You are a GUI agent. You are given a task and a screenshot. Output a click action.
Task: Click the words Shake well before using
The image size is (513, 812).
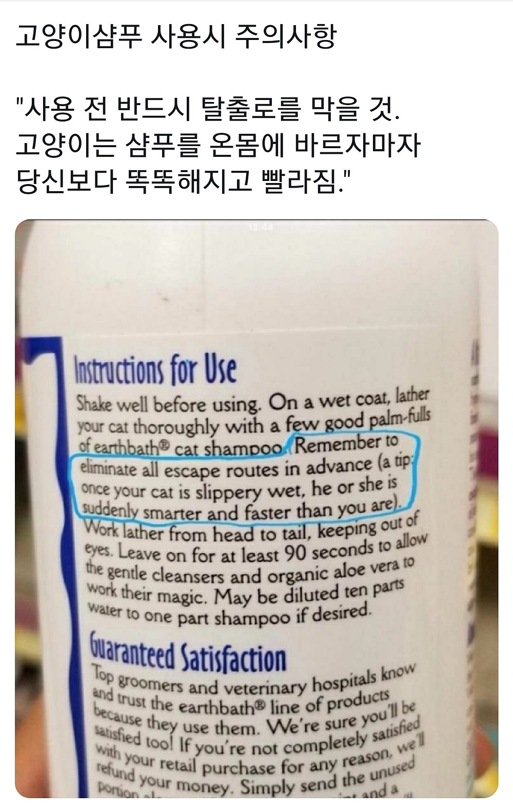click(168, 405)
